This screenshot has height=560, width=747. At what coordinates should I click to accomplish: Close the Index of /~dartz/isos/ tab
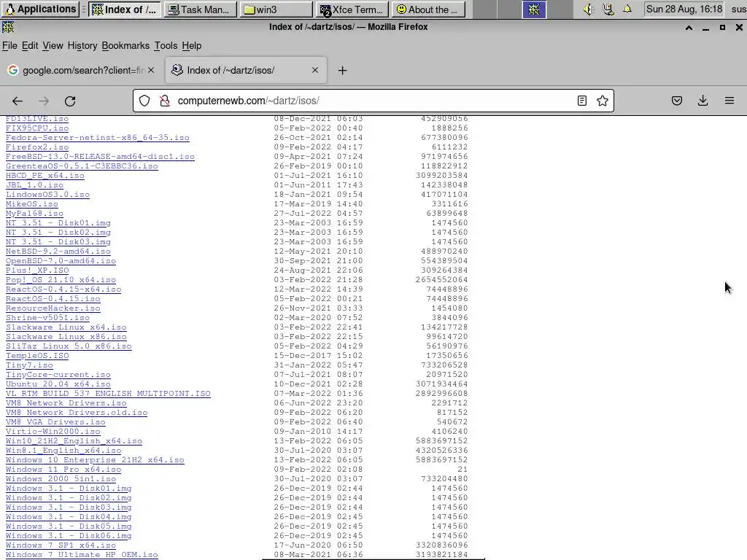click(x=315, y=70)
